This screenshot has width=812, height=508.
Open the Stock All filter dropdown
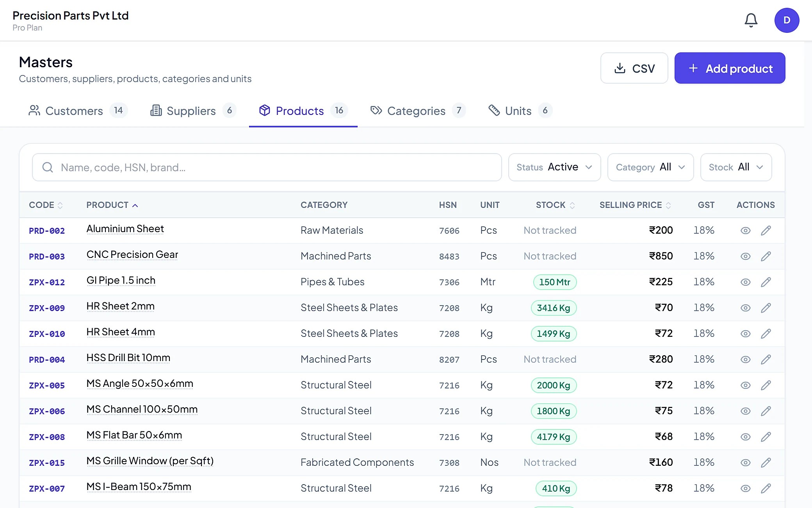click(x=736, y=167)
